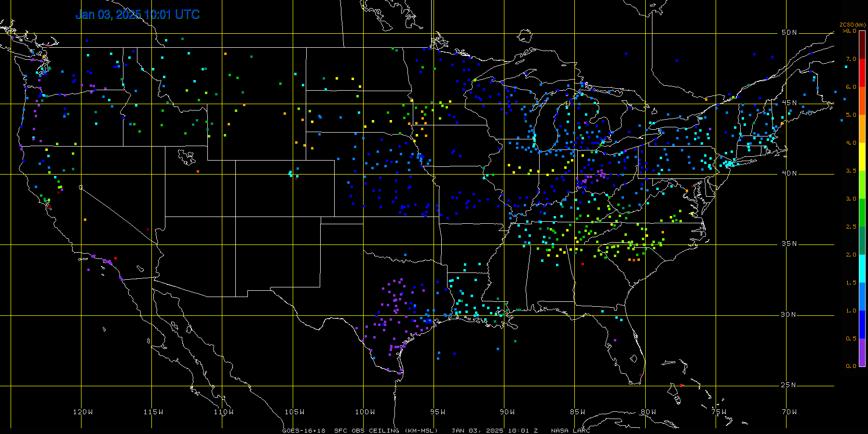Screen dimensions: 868x434
Task: Click the 3.5 legend value
Action: (x=851, y=171)
